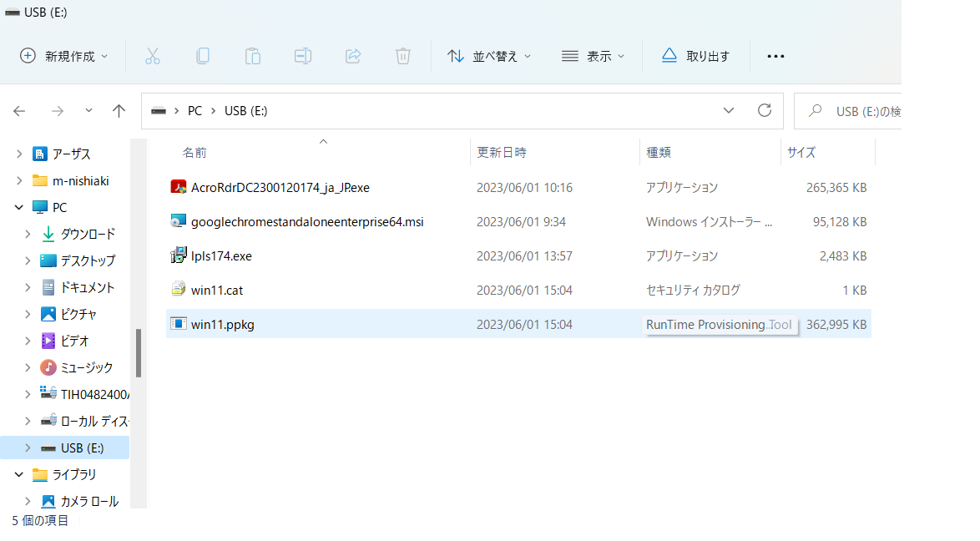Click the Copy icon on the toolbar
Viewport: 980px width, 541px height.
[x=203, y=56]
